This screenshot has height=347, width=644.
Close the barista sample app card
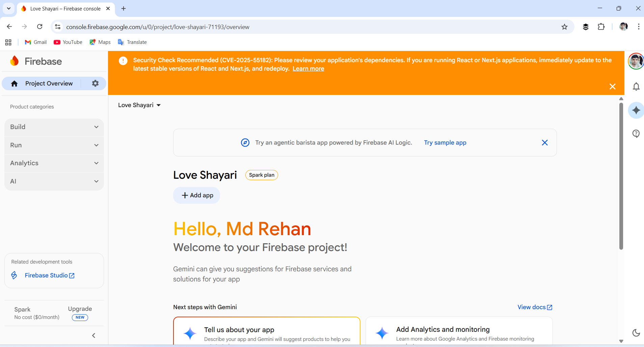click(x=544, y=143)
